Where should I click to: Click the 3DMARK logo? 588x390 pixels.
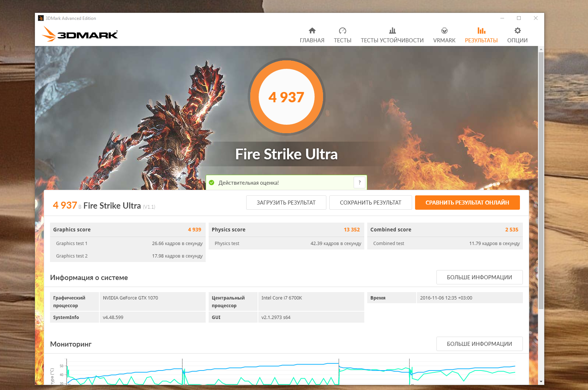pyautogui.click(x=80, y=34)
